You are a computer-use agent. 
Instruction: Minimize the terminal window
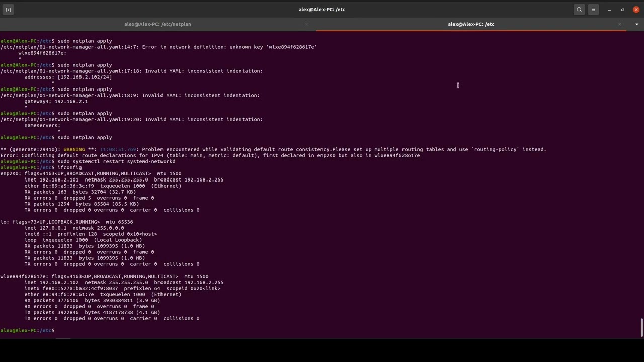click(609, 10)
